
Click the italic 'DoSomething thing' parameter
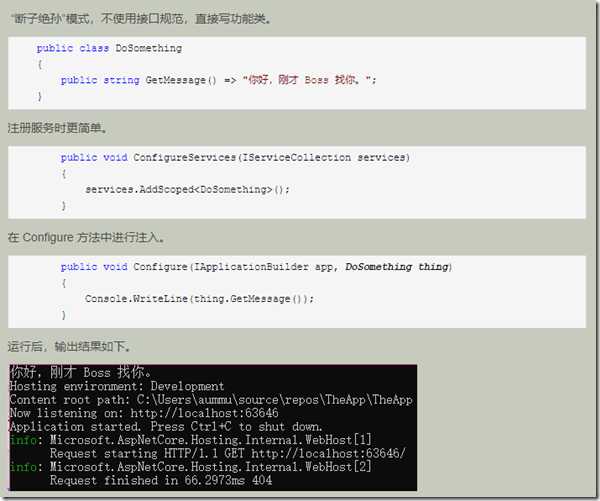coord(397,267)
